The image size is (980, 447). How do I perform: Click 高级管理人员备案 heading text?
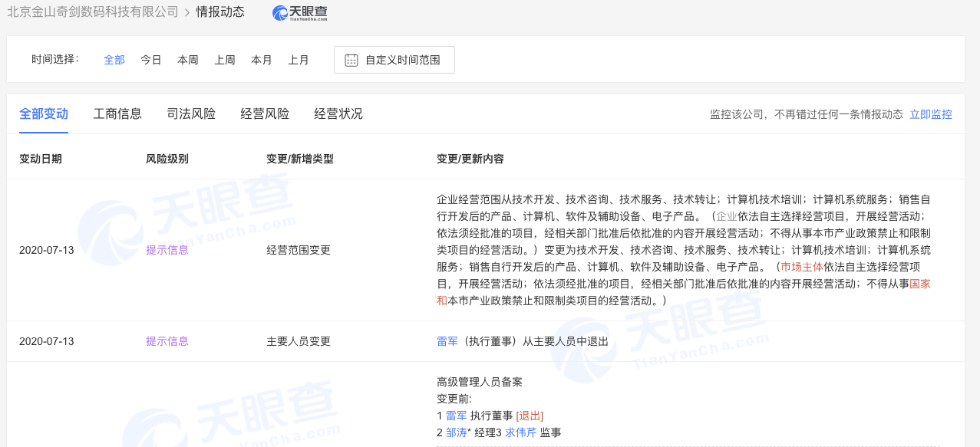pyautogui.click(x=480, y=382)
